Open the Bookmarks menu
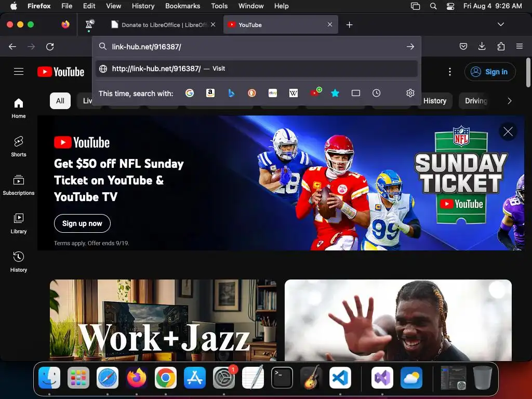Screen dimensions: 532x399 (x=182, y=6)
